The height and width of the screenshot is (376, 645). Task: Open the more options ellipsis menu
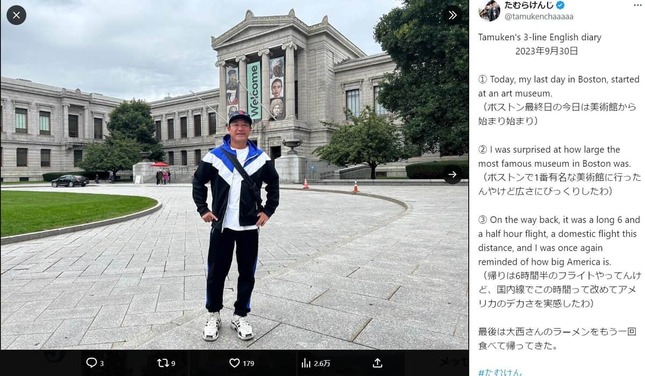(637, 5)
